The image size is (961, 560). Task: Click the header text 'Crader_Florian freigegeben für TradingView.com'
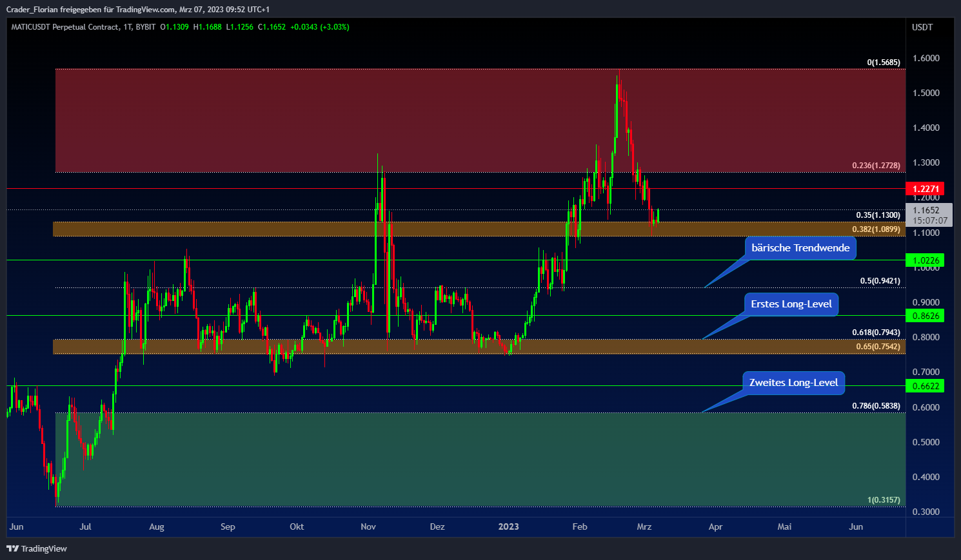coord(90,9)
